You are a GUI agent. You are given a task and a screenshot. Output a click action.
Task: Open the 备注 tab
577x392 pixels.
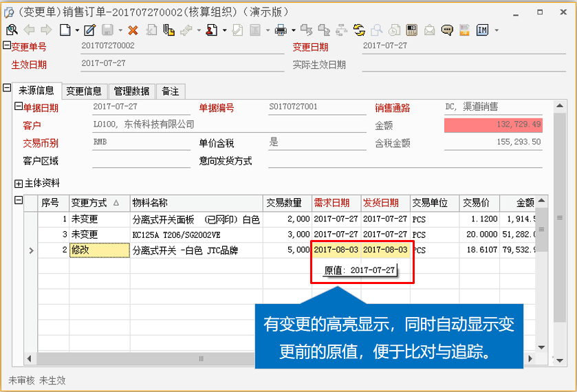(171, 91)
